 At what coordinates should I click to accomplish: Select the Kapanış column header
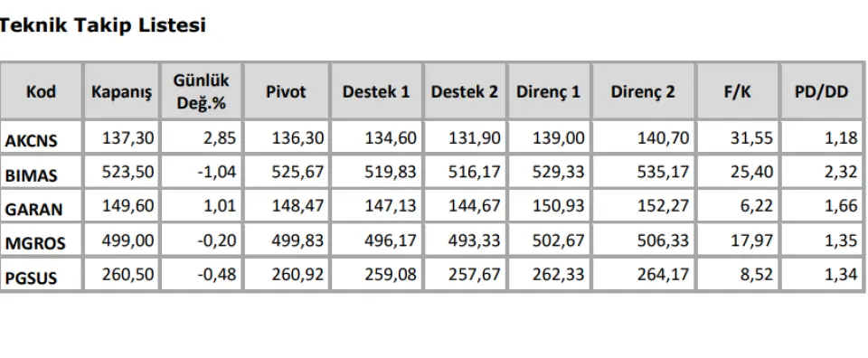(x=121, y=91)
